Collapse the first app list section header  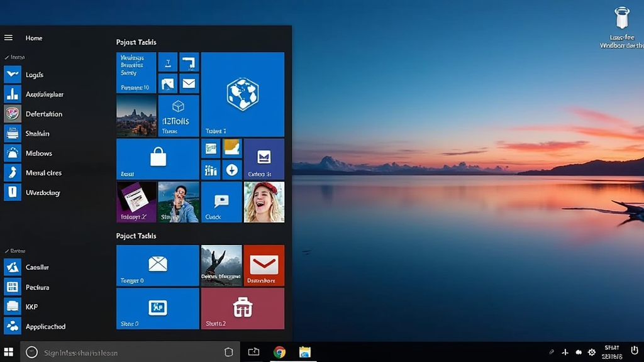tap(15, 57)
